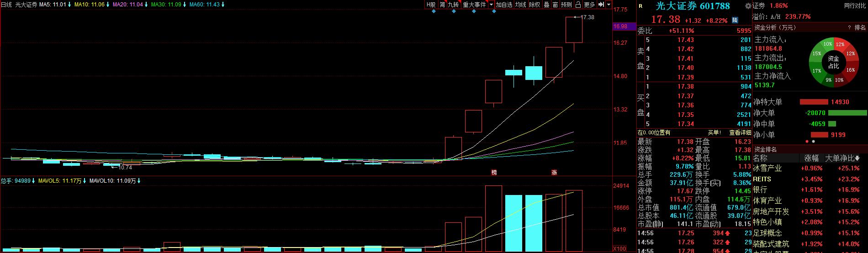Toggle MA20 indicator arrow
The height and width of the screenshot is (253, 868).
tap(146, 5)
